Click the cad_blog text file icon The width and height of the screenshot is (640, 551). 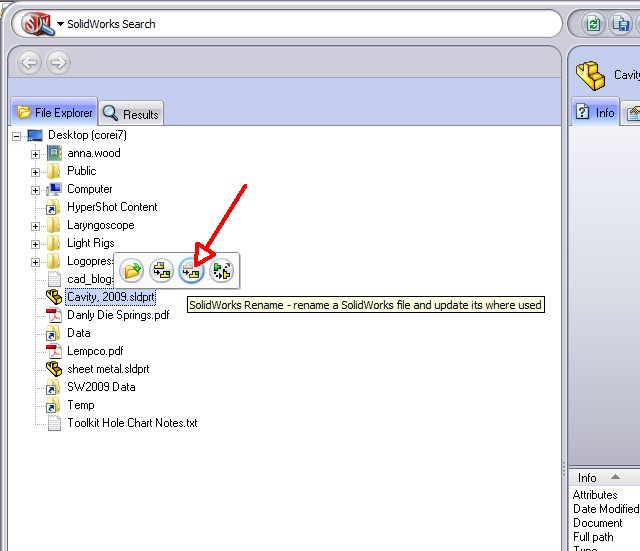point(54,279)
